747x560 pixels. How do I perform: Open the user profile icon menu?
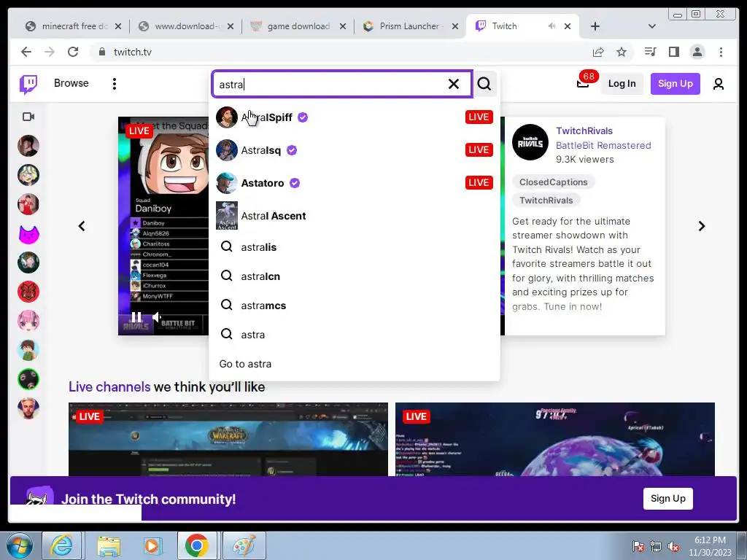719,84
